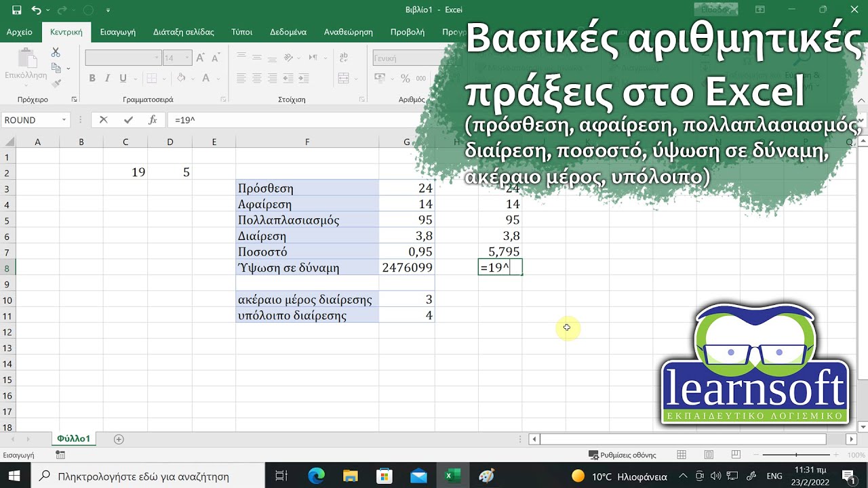
Task: Align text to the right
Action: pos(273,78)
